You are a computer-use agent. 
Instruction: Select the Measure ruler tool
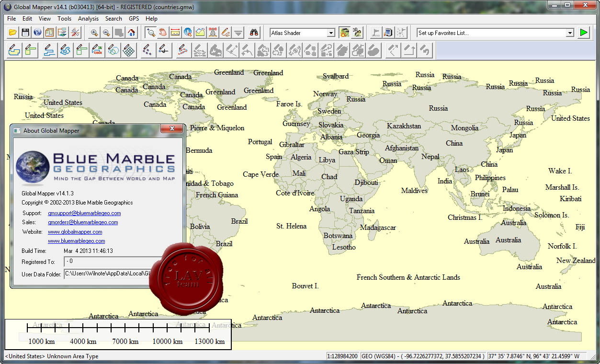click(176, 33)
